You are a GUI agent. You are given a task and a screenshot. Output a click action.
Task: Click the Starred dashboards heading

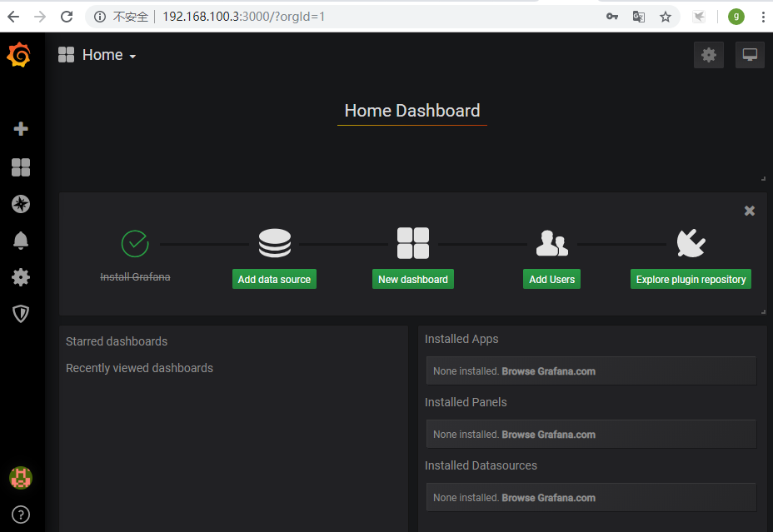tap(117, 341)
